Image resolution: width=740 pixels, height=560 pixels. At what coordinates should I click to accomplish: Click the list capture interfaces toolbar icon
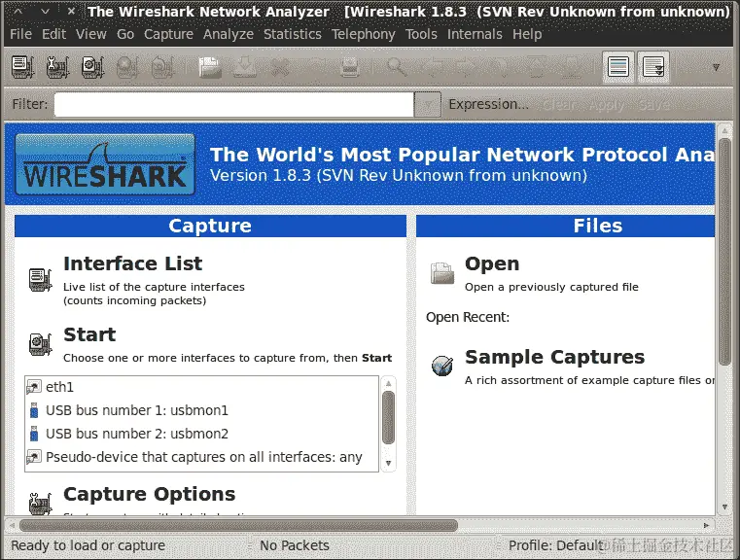tap(22, 67)
